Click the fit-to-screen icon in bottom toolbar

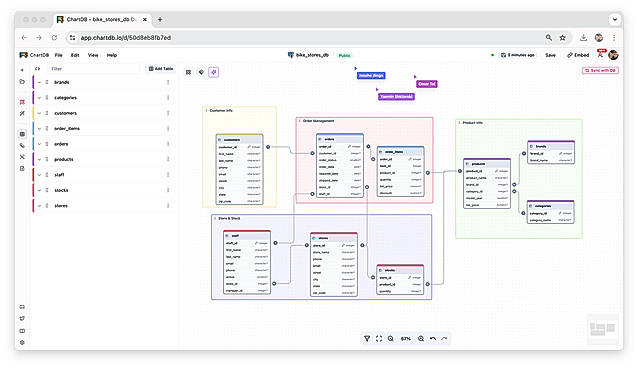pos(379,339)
